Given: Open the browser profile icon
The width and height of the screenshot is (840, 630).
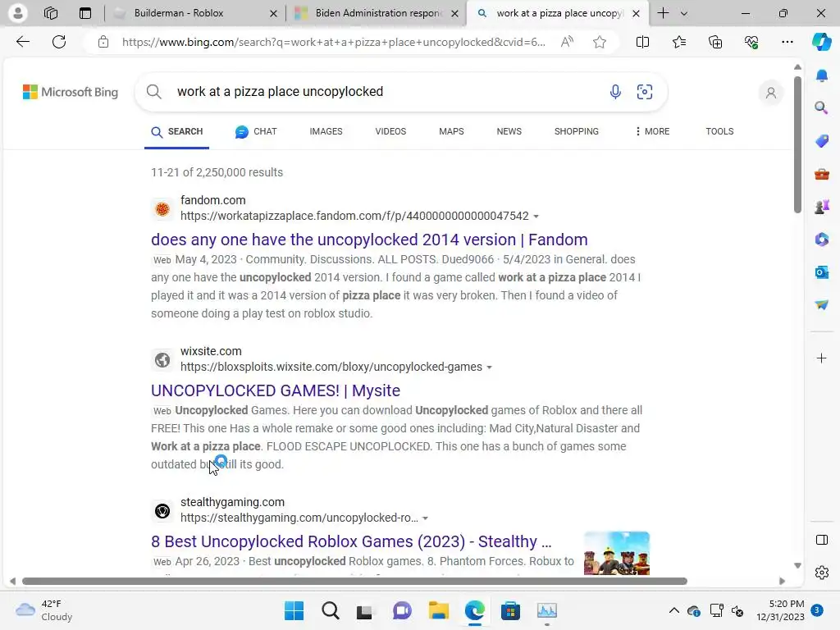Looking at the screenshot, I should pos(18,13).
